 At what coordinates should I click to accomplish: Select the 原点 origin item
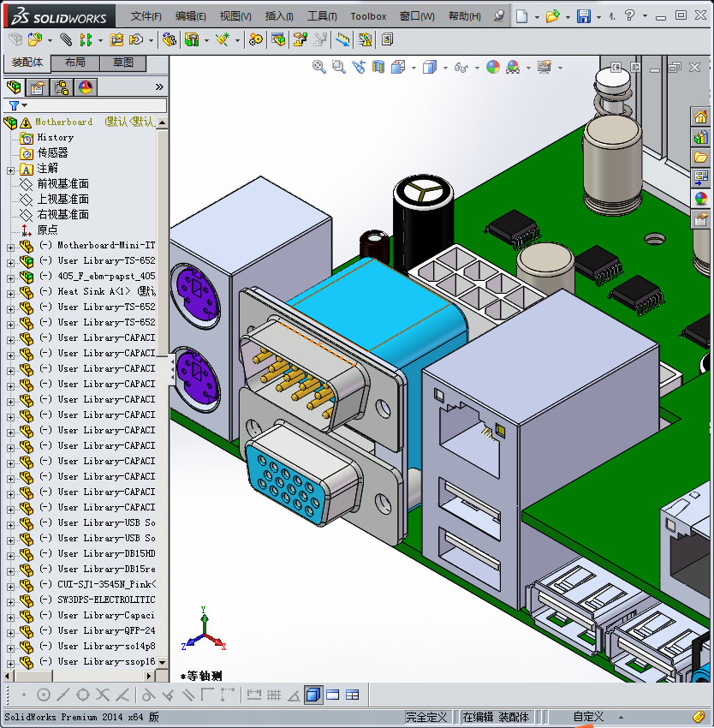coord(47,230)
